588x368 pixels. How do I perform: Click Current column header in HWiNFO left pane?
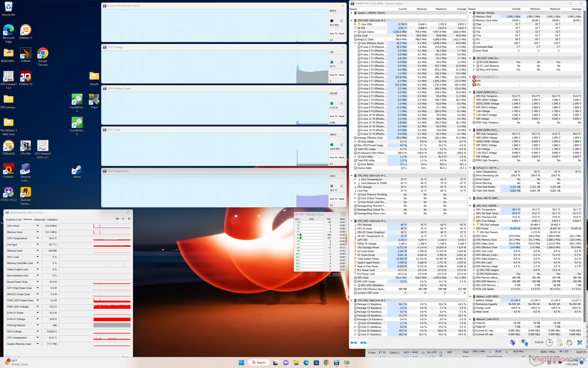[x=402, y=9]
